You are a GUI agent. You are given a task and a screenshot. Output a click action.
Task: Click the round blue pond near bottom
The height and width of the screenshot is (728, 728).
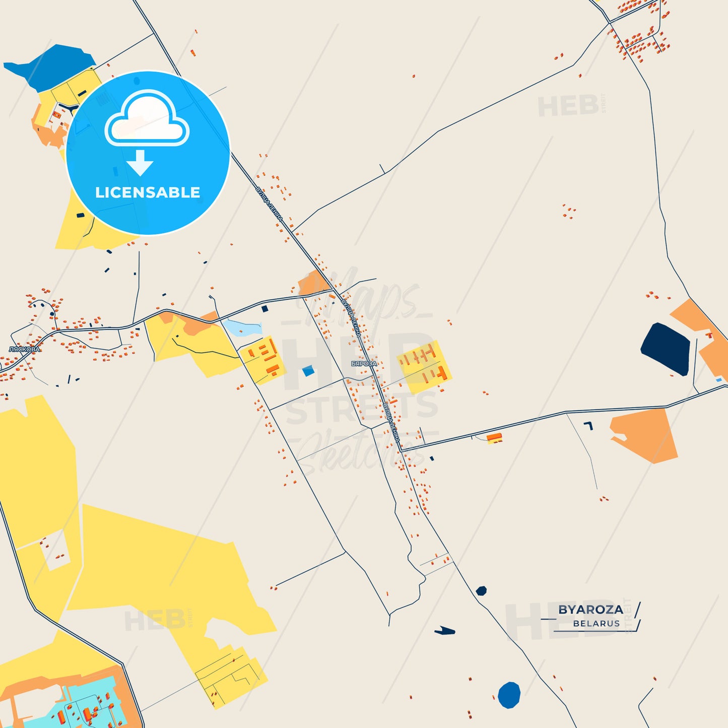click(509, 695)
